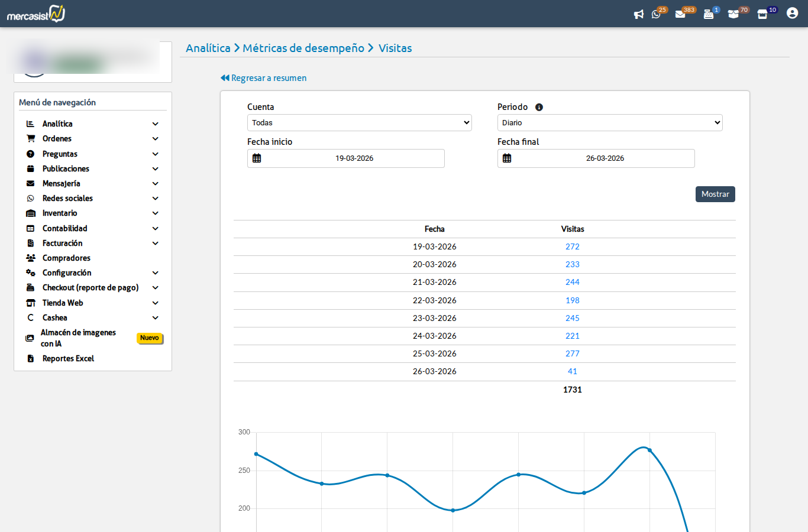Image resolution: width=808 pixels, height=532 pixels.
Task: Expand the Analítica menu section
Action: click(x=57, y=124)
